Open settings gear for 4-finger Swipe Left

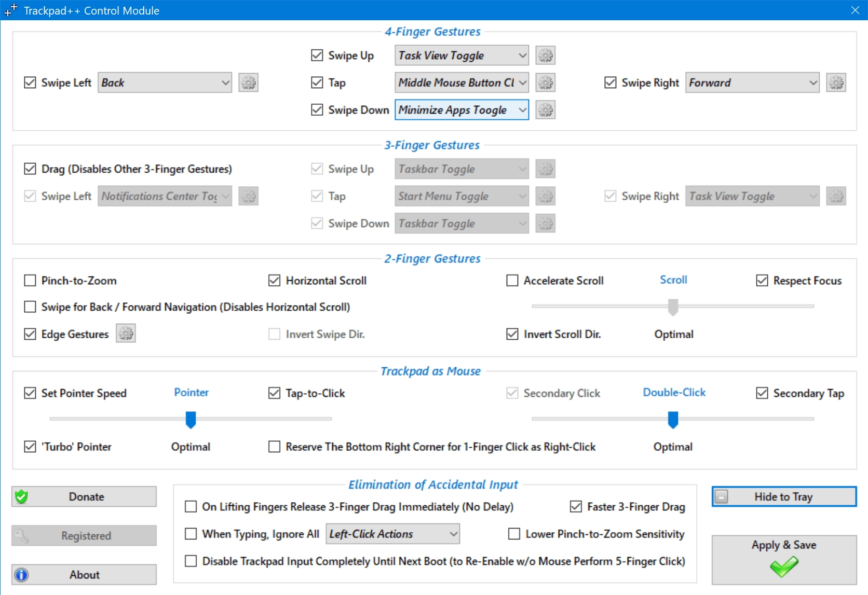(x=248, y=82)
